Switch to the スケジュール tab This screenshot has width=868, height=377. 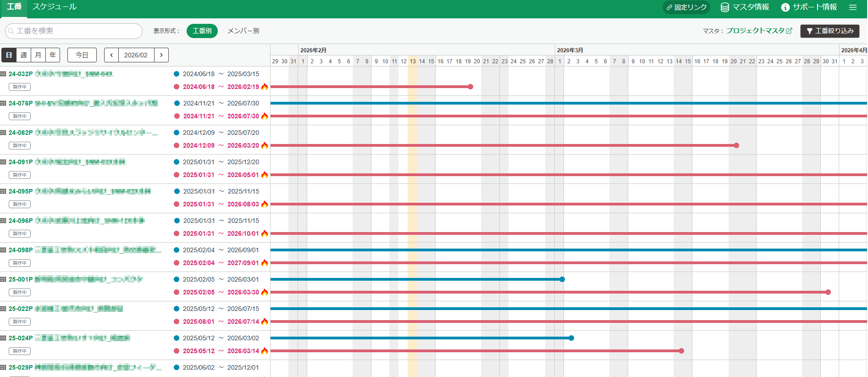55,7
